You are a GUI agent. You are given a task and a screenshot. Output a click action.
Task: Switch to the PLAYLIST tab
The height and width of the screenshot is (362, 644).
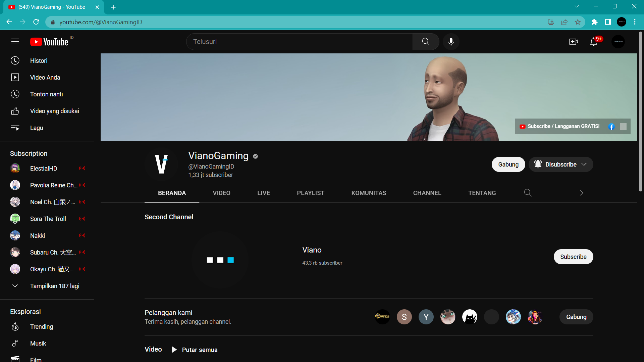(311, 193)
